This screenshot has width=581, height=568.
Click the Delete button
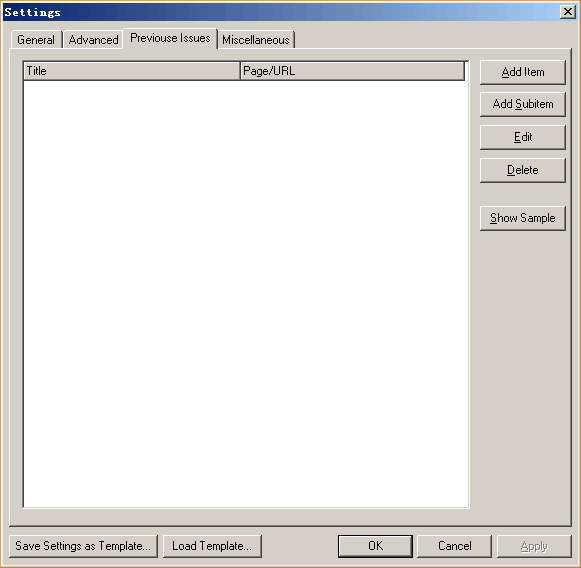(522, 170)
